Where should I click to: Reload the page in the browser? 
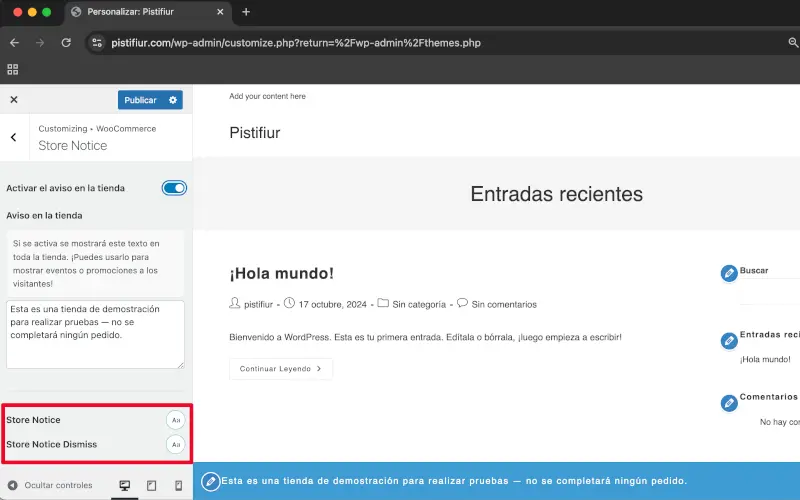click(66, 43)
